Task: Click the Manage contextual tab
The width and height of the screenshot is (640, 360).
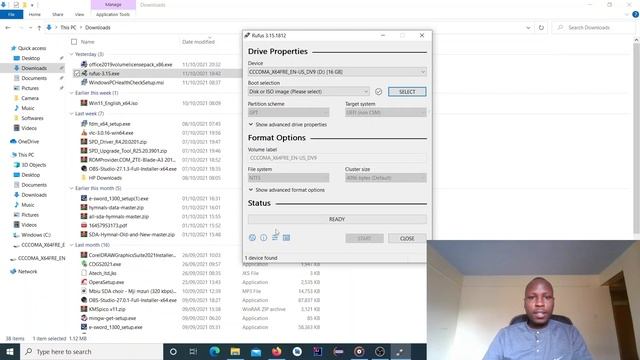Action: [x=113, y=4]
